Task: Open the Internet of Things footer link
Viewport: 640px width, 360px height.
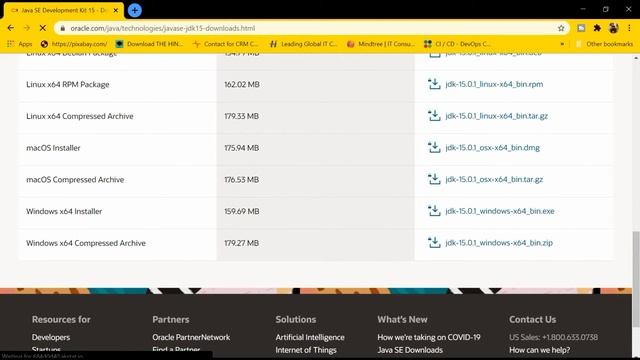Action: pyautogui.click(x=306, y=350)
